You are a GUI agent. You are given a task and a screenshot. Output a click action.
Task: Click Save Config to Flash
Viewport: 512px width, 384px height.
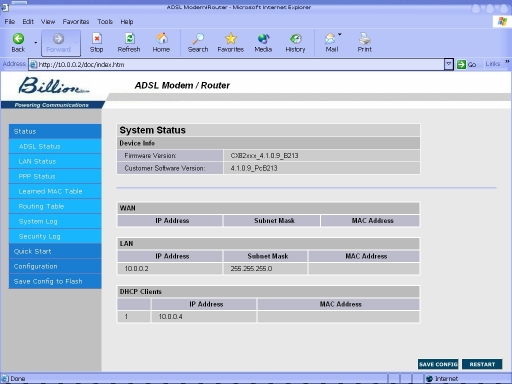tap(55, 281)
